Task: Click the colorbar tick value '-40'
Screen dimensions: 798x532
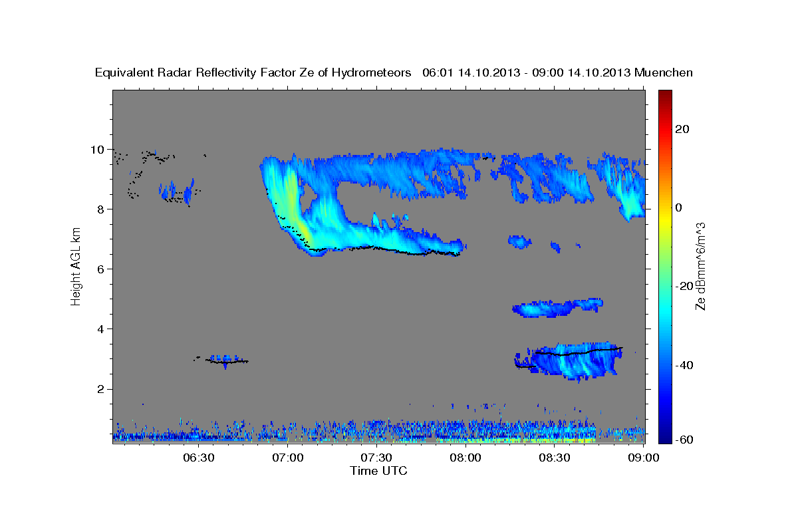Action: click(x=685, y=365)
